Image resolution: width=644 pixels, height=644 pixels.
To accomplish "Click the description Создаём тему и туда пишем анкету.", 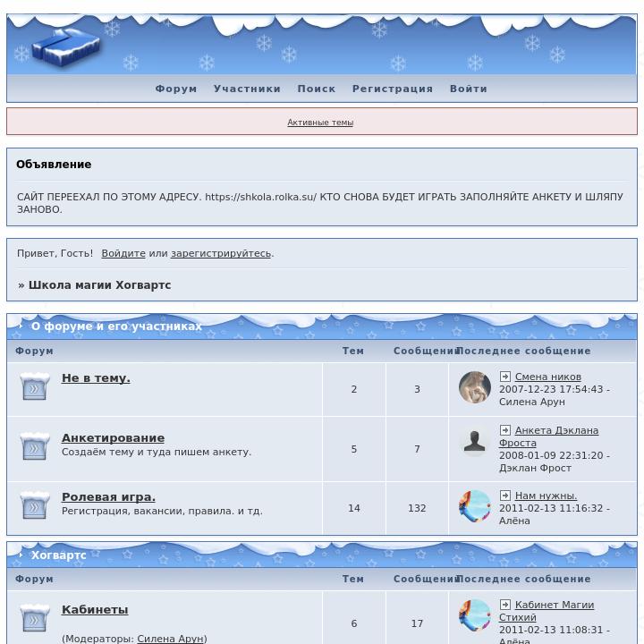I will [156, 452].
